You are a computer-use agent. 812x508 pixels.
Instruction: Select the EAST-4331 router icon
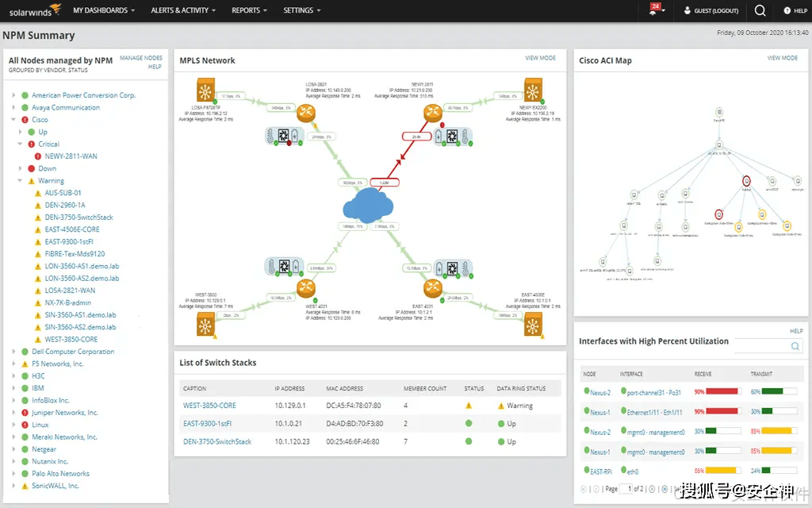click(432, 288)
